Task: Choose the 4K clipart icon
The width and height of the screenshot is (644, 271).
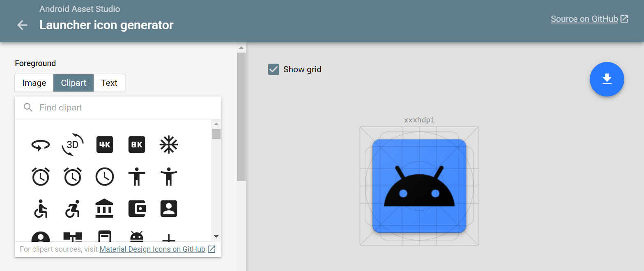Action: pyautogui.click(x=105, y=145)
